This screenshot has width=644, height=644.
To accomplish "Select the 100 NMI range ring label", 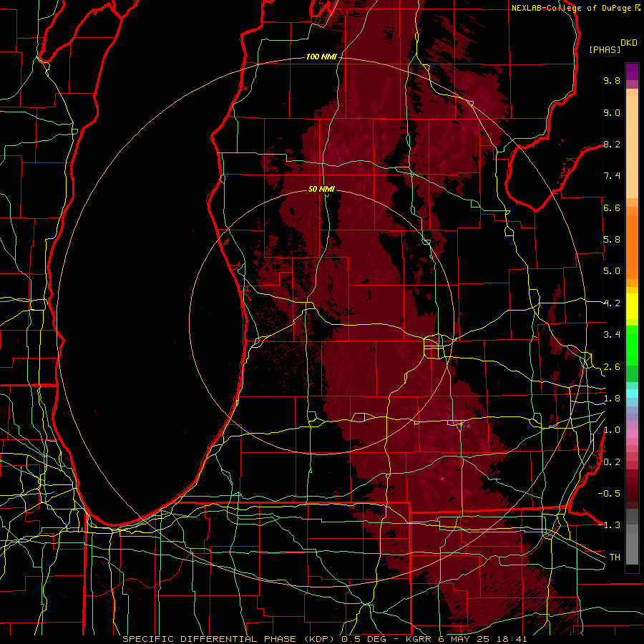I will point(321,57).
